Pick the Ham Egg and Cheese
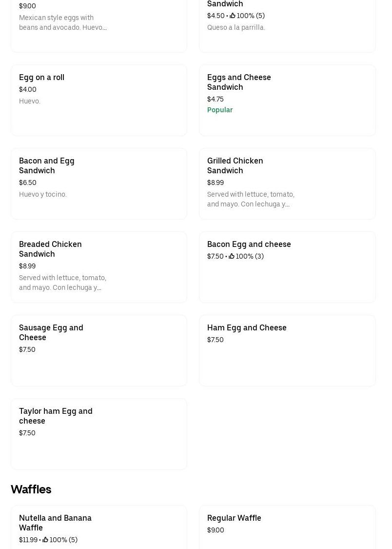 click(287, 350)
